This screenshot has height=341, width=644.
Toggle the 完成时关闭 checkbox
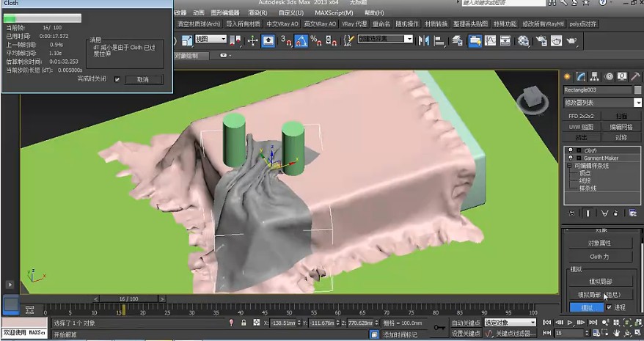tap(117, 79)
